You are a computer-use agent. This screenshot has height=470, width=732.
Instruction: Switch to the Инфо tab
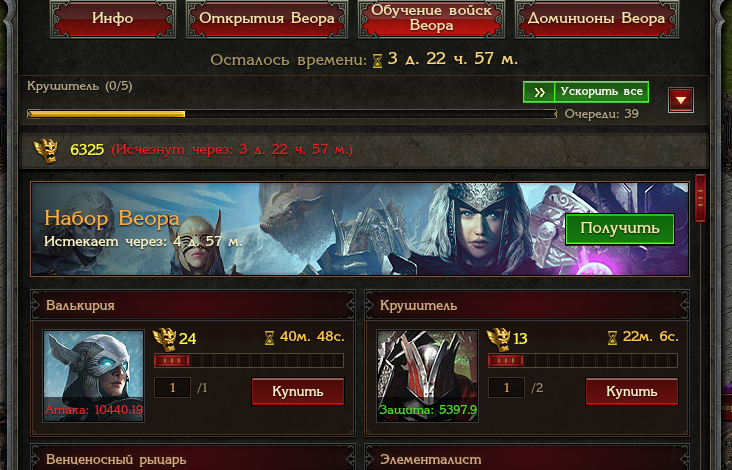(113, 19)
